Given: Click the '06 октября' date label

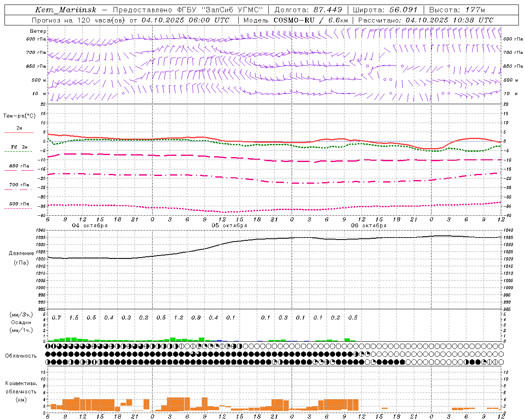Looking at the screenshot, I should (x=369, y=226).
